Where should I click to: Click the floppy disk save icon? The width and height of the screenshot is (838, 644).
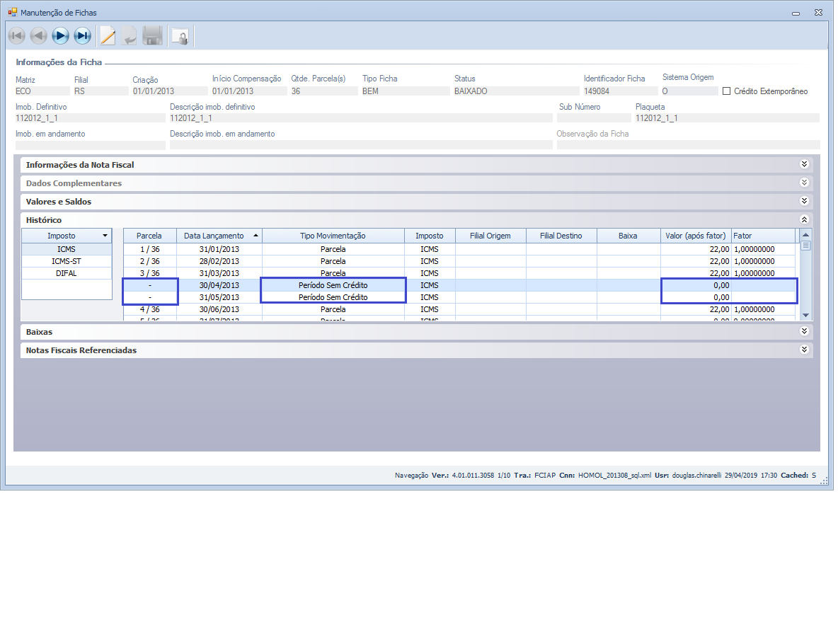click(153, 35)
